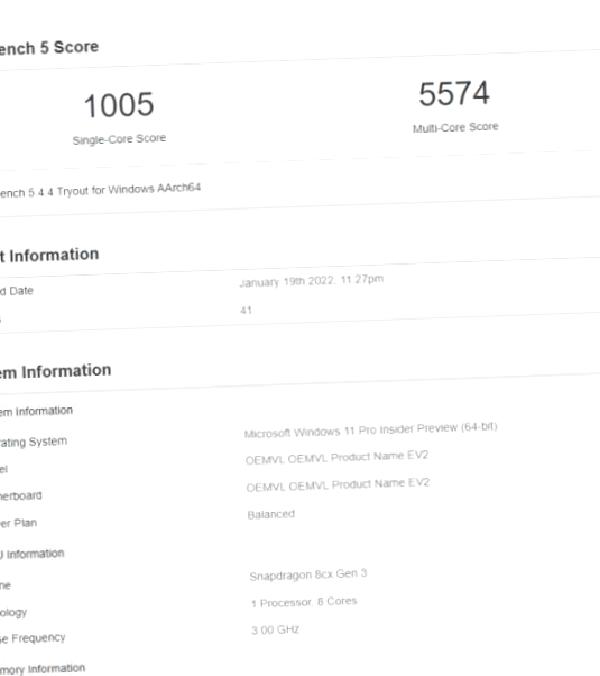
Task: Select the Balanced power plan value
Action: coord(271,514)
